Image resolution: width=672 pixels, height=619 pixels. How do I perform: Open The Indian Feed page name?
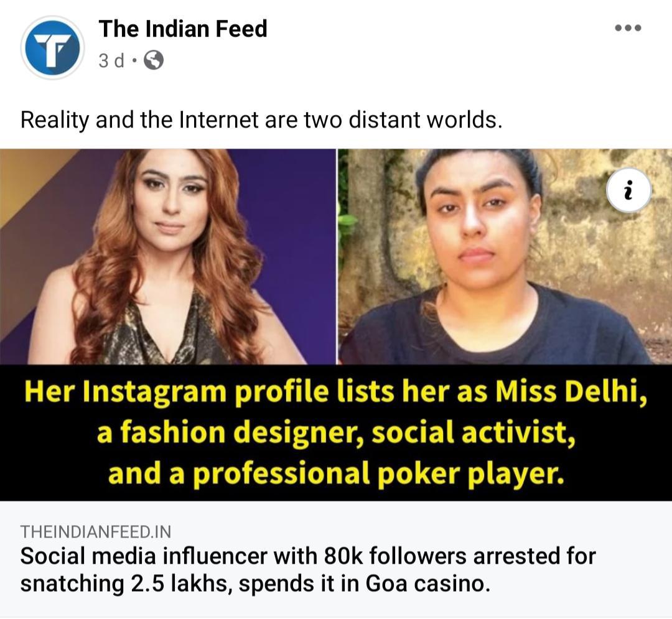pos(183,29)
